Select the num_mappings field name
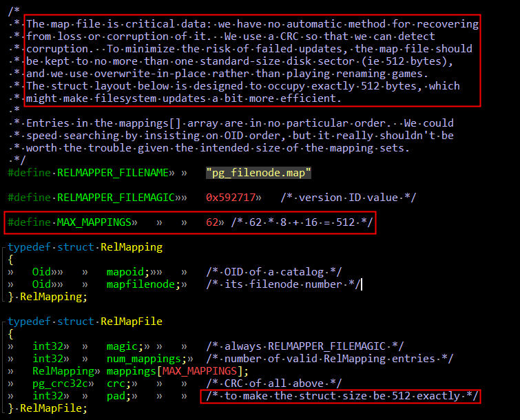Viewport: 520px width, 420px height. pos(146,359)
